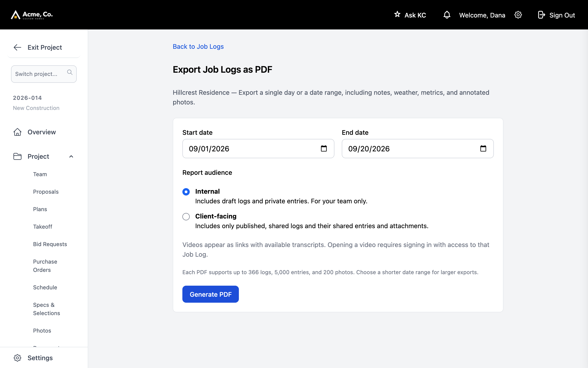The width and height of the screenshot is (588, 368).
Task: Open the header settings gear icon
Action: [x=518, y=15]
